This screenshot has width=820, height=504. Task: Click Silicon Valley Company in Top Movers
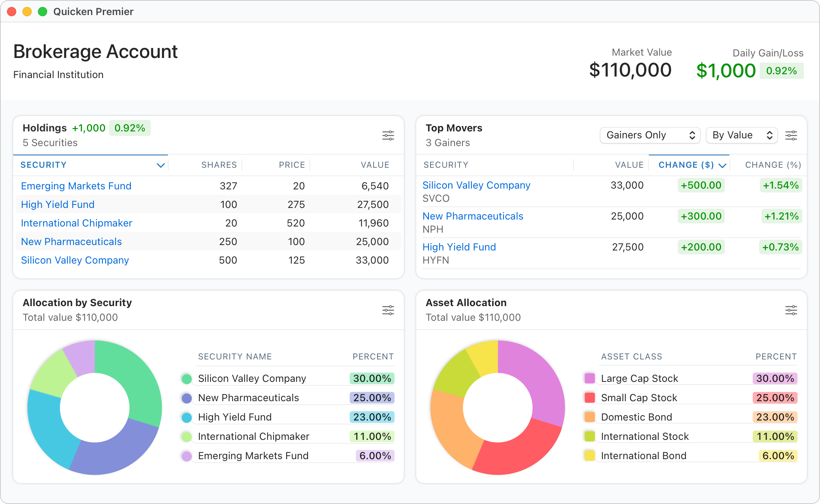[x=476, y=185]
